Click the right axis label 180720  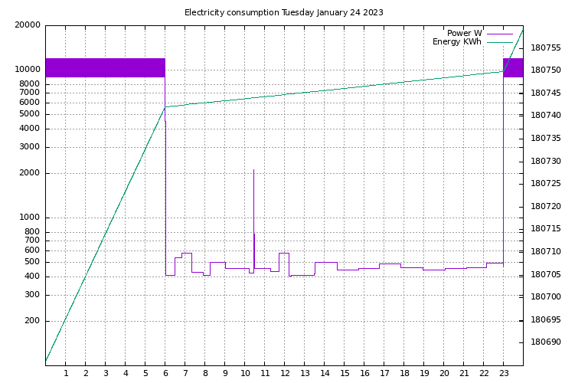[546, 206]
